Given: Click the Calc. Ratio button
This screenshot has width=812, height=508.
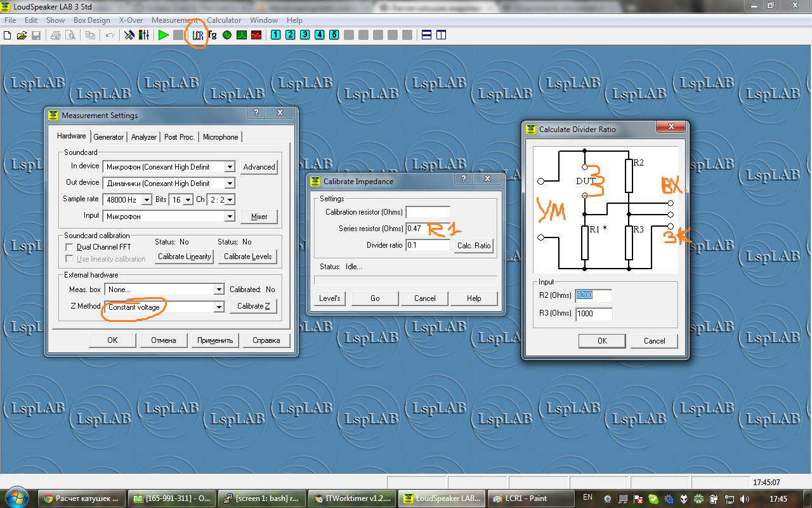Looking at the screenshot, I should tap(474, 246).
